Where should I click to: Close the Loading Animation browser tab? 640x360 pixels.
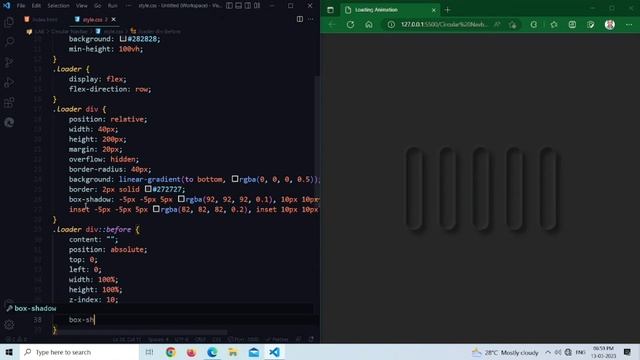[x=433, y=10]
